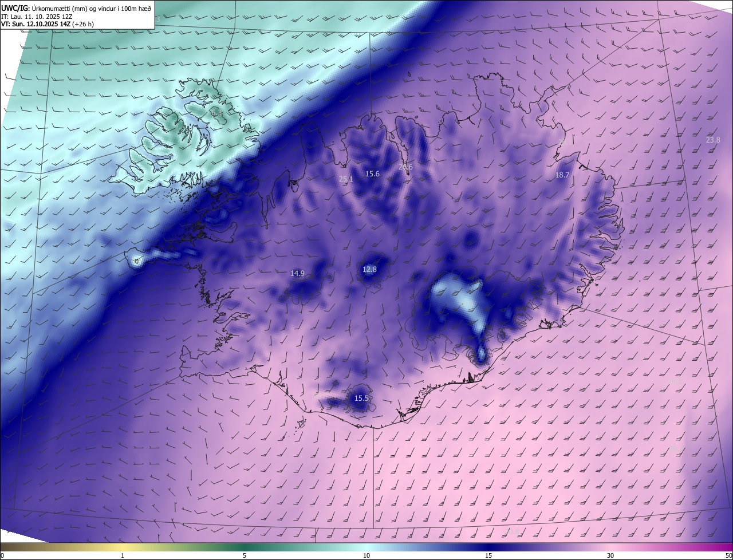Click the 15.6 map value label
The height and width of the screenshot is (560, 733).
(x=373, y=173)
